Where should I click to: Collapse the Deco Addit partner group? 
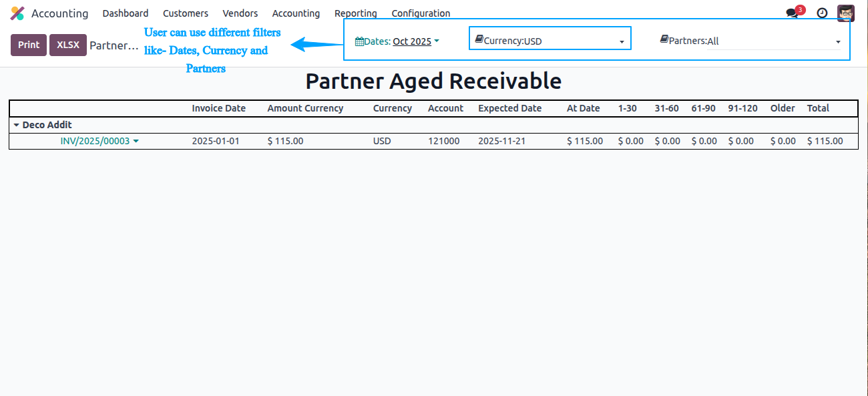17,126
